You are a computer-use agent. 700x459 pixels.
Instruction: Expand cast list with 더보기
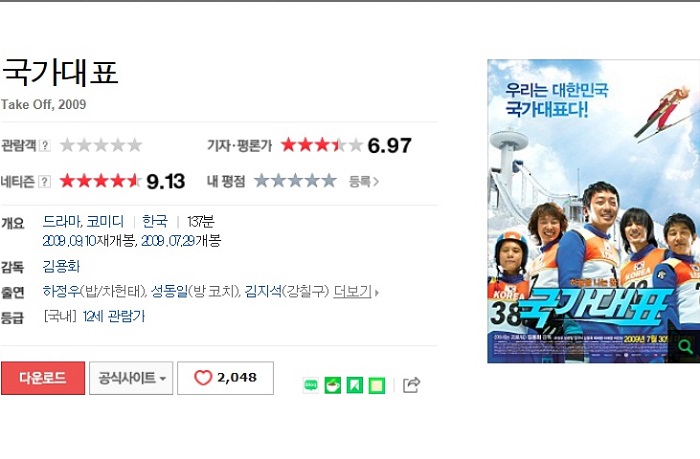pyautogui.click(x=356, y=292)
